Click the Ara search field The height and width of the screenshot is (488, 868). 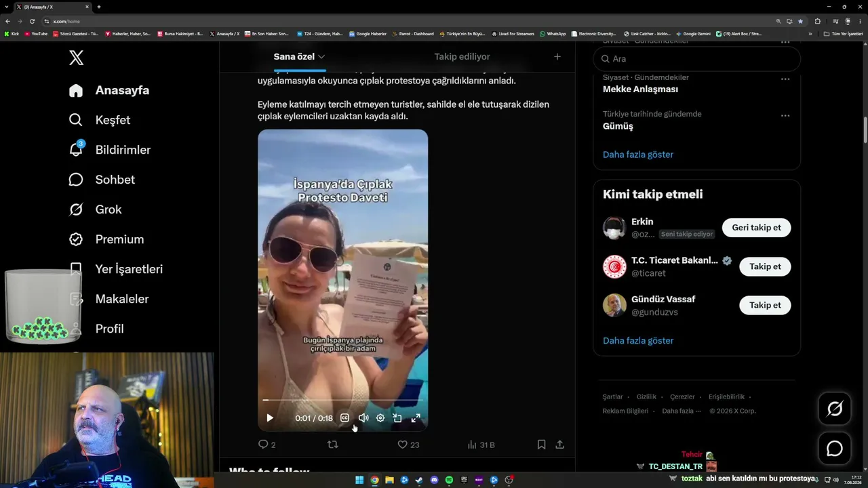[x=696, y=59]
